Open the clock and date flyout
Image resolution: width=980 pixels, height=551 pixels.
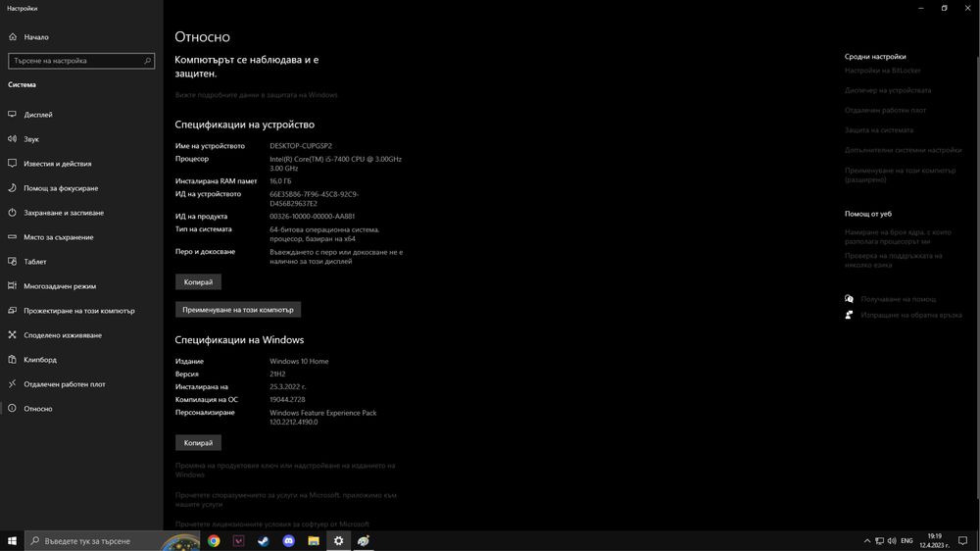[x=934, y=541]
